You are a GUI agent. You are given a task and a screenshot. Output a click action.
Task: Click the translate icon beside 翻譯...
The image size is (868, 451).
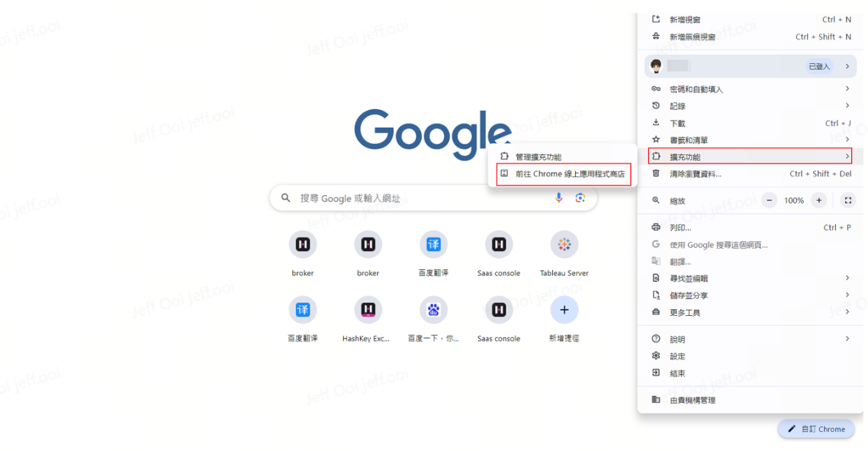(656, 261)
